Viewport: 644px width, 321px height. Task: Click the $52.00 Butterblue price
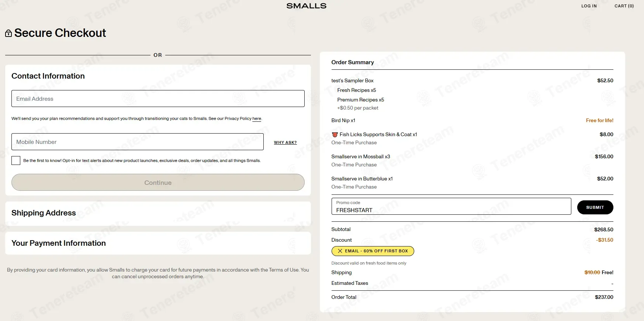(605, 179)
